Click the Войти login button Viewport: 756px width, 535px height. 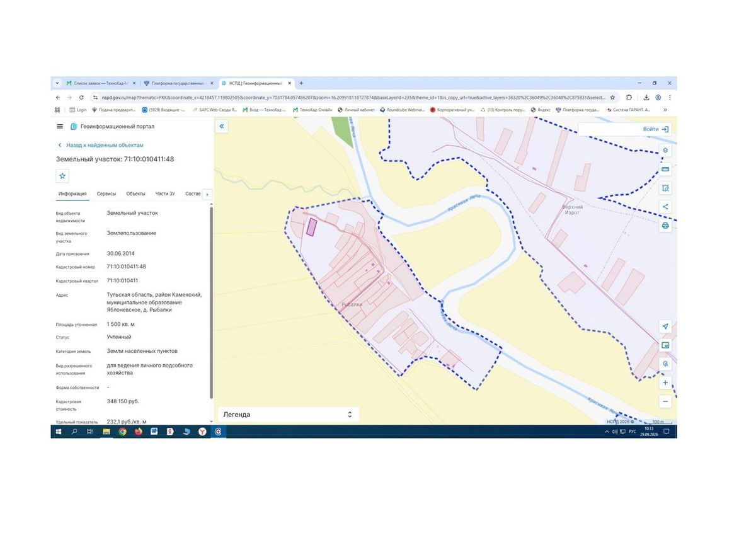656,129
